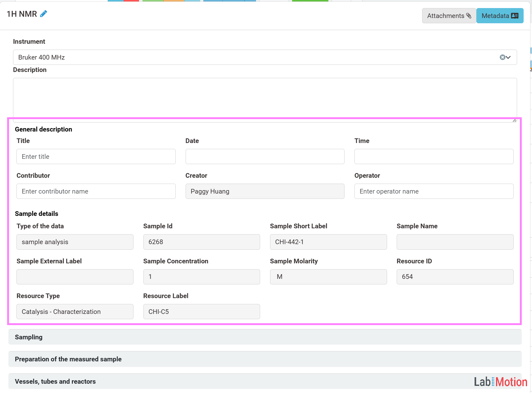532x393 pixels.
Task: Switch to the Metadata tab
Action: tap(500, 16)
